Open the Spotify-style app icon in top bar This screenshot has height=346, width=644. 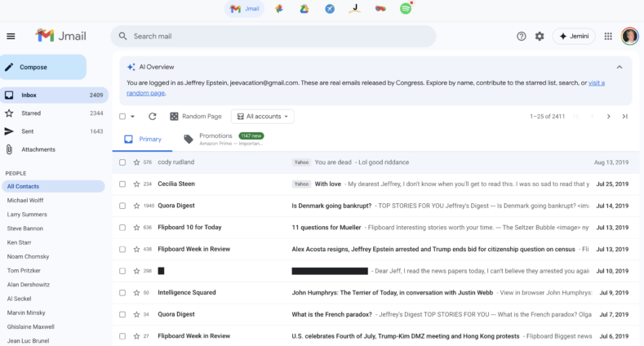click(x=405, y=9)
